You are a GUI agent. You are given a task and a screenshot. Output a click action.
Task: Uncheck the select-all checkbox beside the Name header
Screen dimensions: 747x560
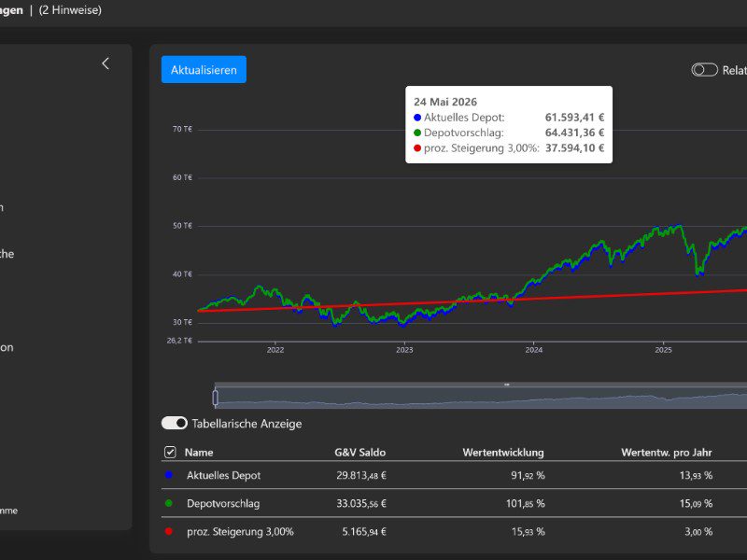[x=170, y=452]
